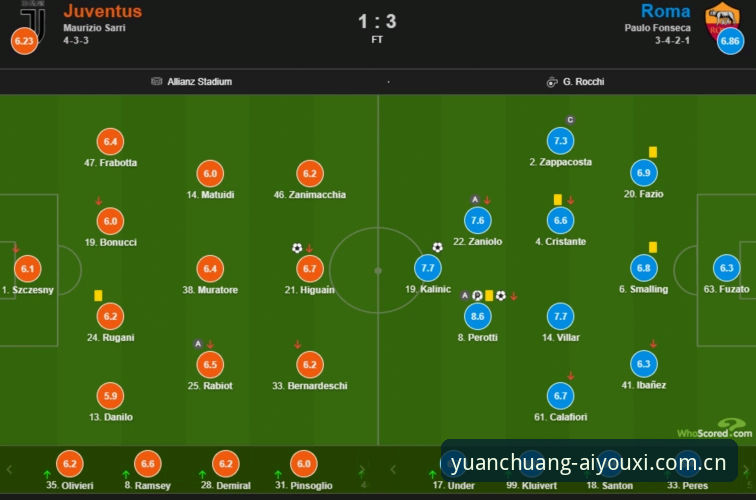Click the referee whistle icon beside G. Rocchi
This screenshot has width=756, height=500.
(552, 82)
